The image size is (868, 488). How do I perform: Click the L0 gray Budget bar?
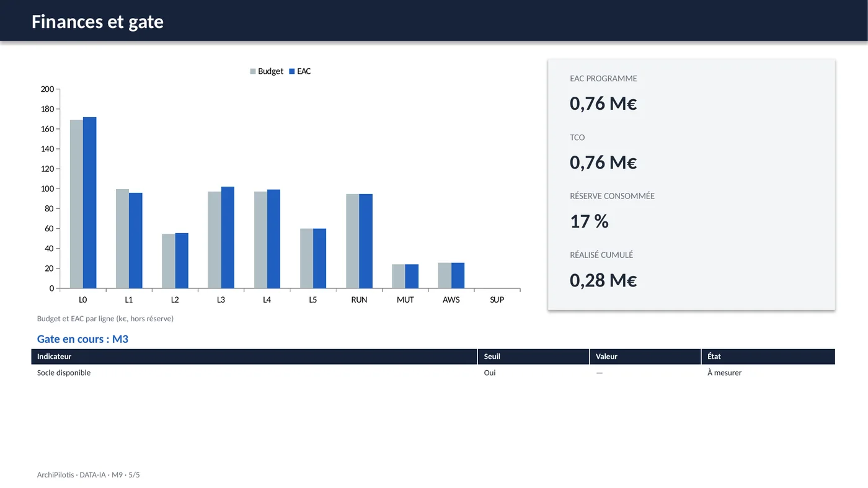pos(76,204)
